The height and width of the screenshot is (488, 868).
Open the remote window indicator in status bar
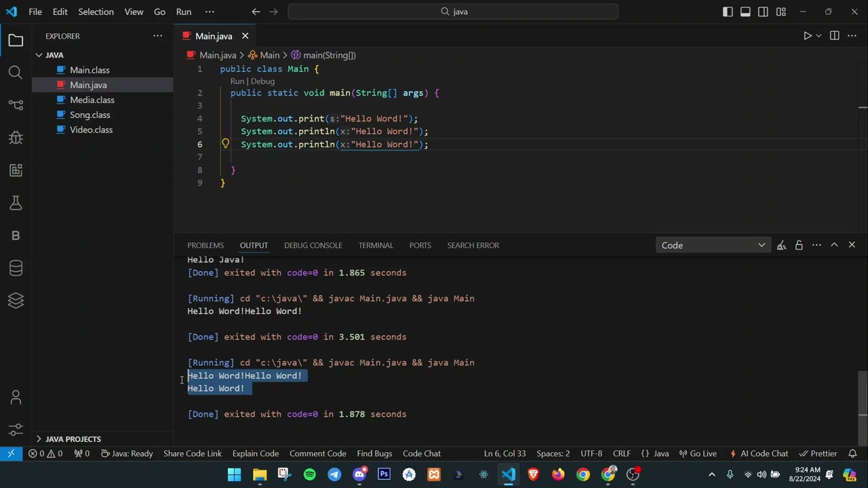(x=11, y=453)
